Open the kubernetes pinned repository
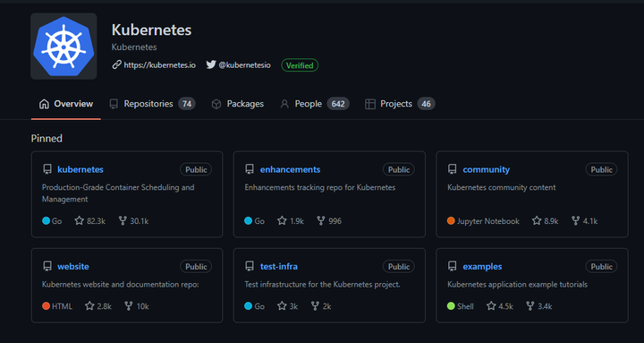This screenshot has height=343, width=644. tap(80, 169)
